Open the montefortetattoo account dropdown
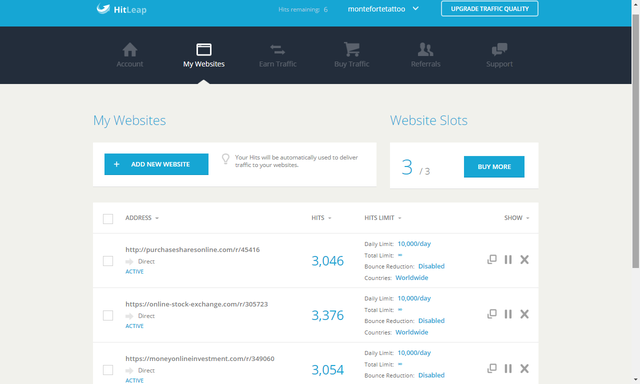The width and height of the screenshot is (640, 384). [383, 9]
